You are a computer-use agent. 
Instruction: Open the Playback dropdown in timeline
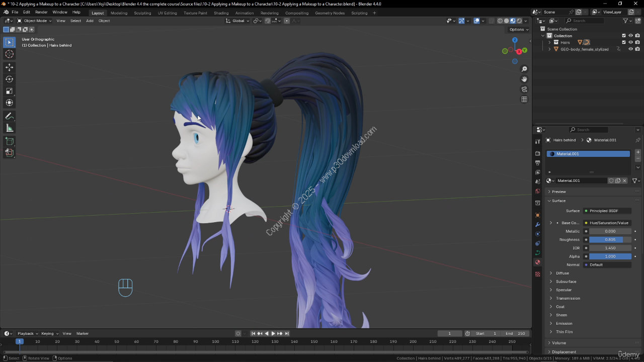click(x=28, y=333)
